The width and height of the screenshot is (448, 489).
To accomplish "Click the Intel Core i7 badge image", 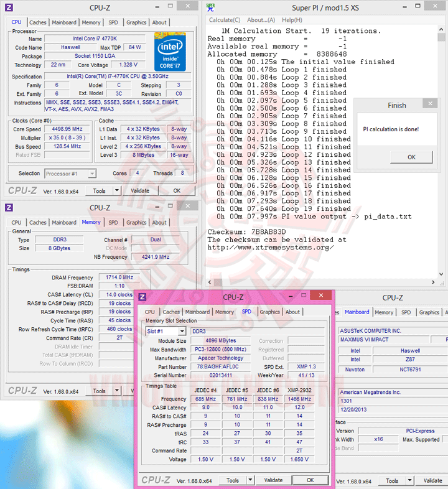I will [170, 52].
